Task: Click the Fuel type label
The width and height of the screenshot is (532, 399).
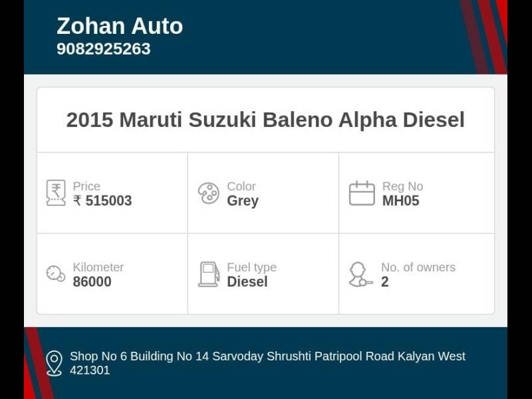Action: [251, 267]
